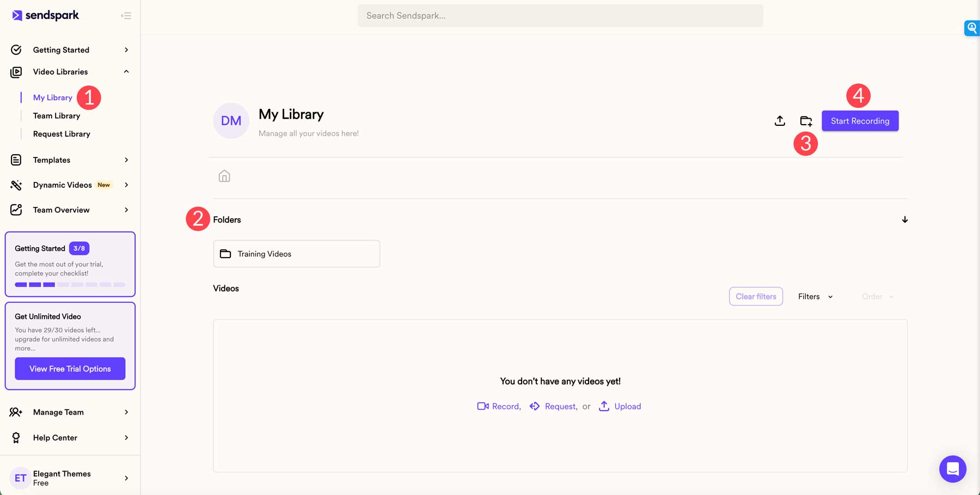Viewport: 980px width, 495px height.
Task: Click the Record camera icon in empty state
Action: click(482, 406)
